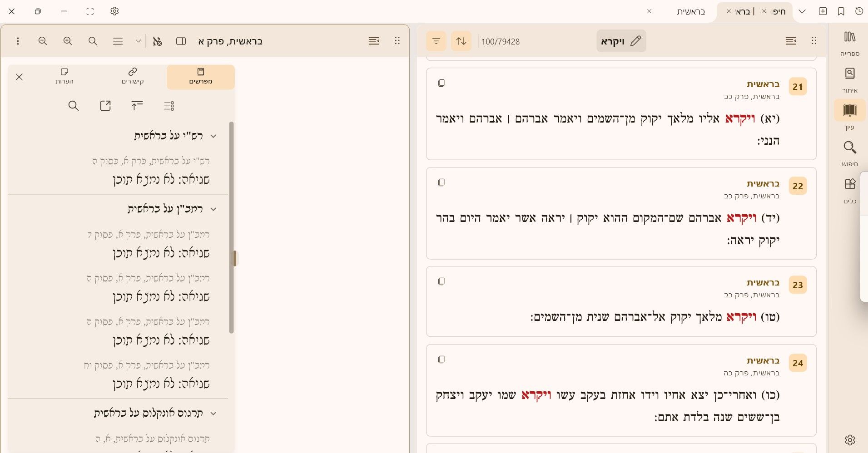868x453 pixels.
Task: Switch to the קישורים tab
Action: coord(133,76)
